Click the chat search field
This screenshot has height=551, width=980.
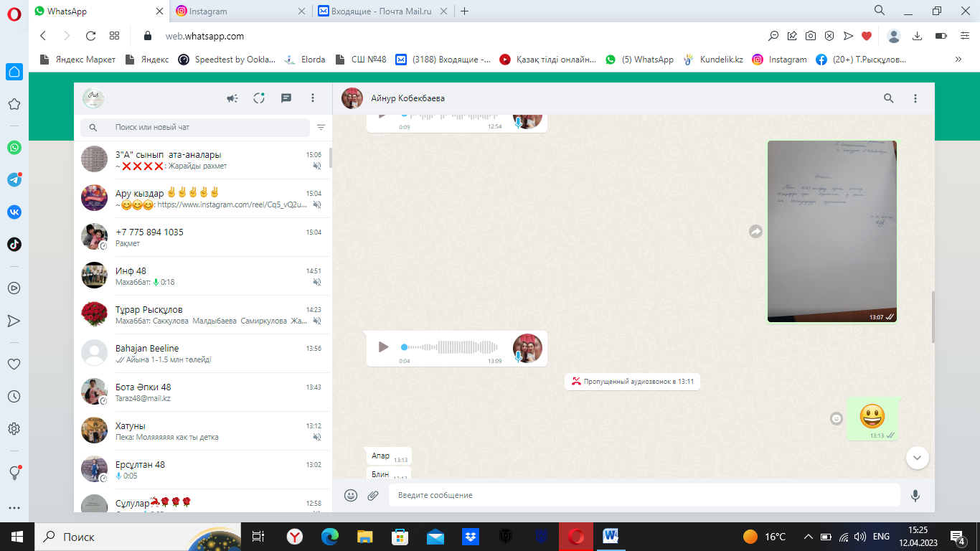pyautogui.click(x=194, y=127)
